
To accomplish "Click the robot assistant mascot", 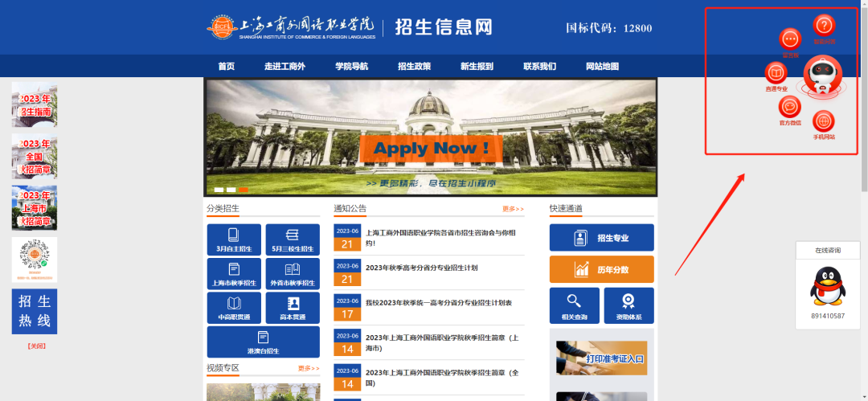I will click(x=823, y=77).
